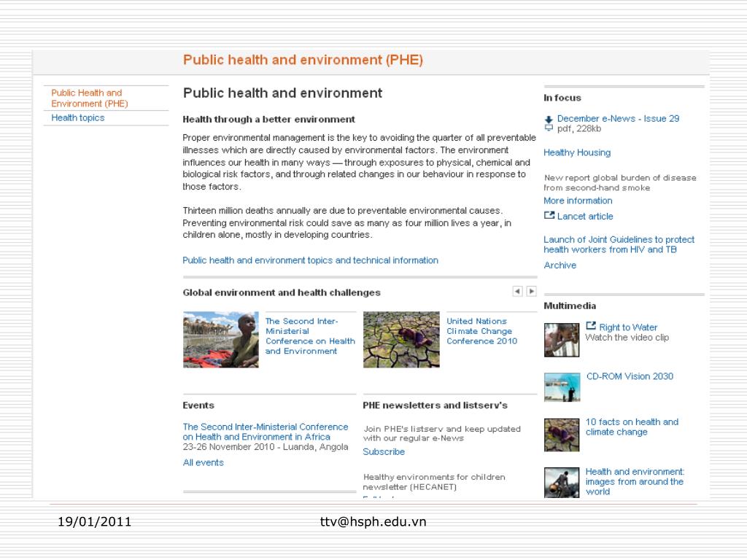Screen dimensions: 747x560
Task: Open 10 facts on health and climate change
Action: click(x=632, y=427)
